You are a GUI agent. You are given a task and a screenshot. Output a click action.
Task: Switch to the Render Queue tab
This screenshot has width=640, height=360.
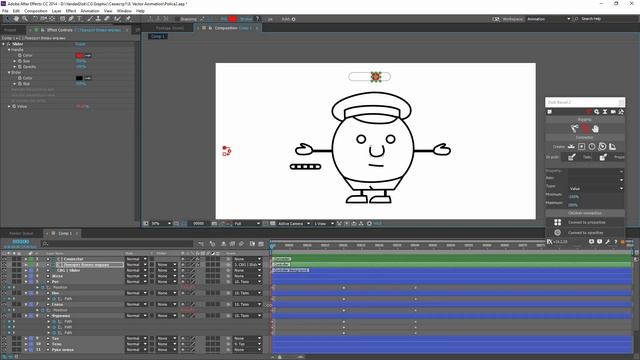pyautogui.click(x=21, y=233)
